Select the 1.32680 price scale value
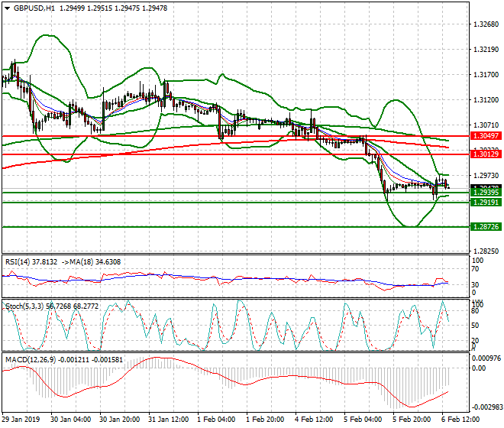This screenshot has height=428, width=504. (486, 24)
